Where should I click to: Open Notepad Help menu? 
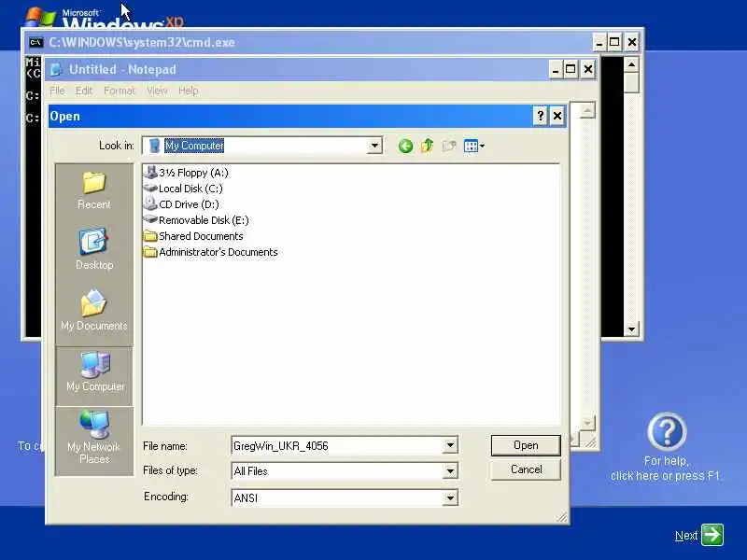pyautogui.click(x=189, y=91)
